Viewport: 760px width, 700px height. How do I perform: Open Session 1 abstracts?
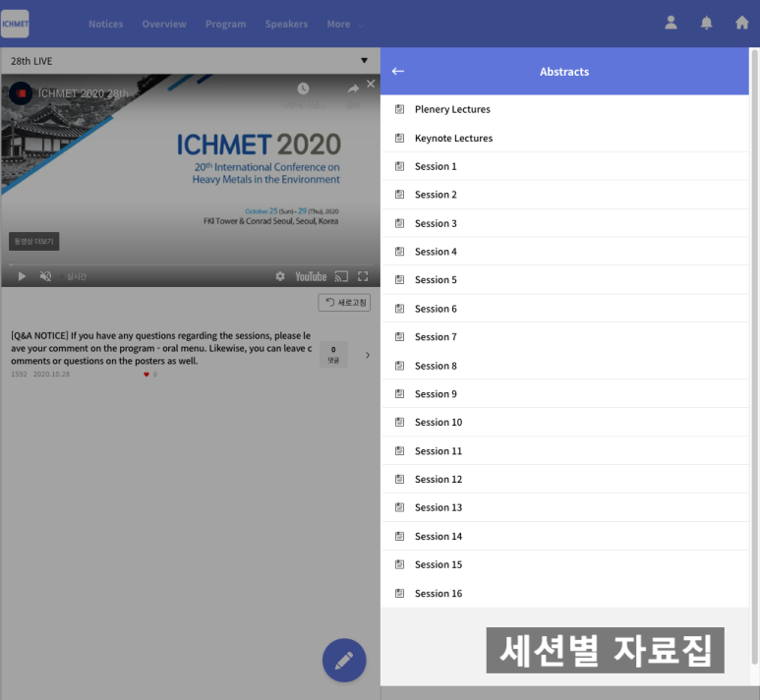click(565, 166)
